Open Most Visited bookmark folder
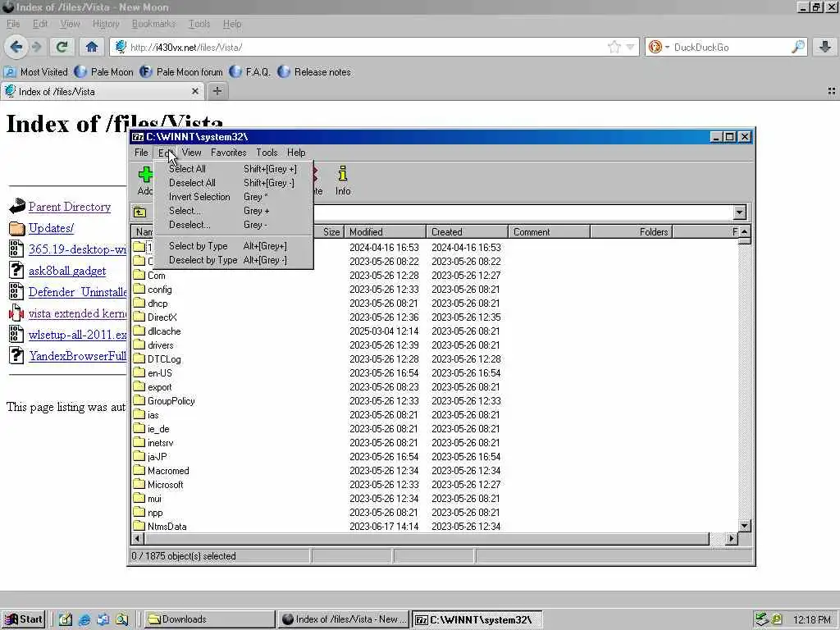Image resolution: width=840 pixels, height=630 pixels. tap(36, 72)
